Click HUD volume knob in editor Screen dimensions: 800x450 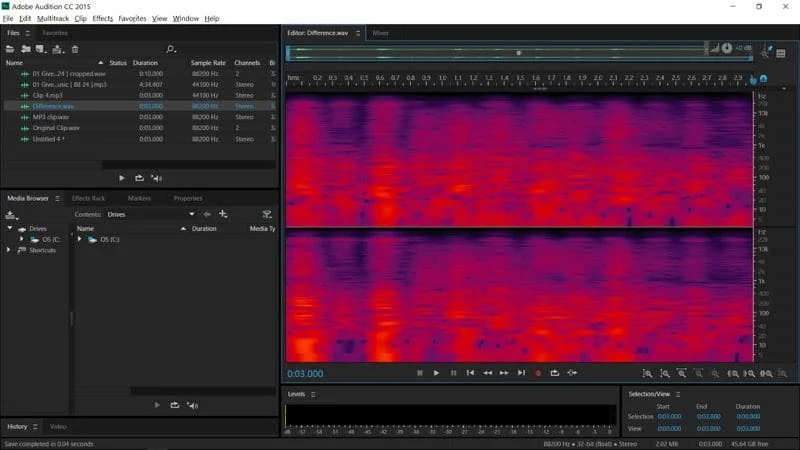[727, 48]
